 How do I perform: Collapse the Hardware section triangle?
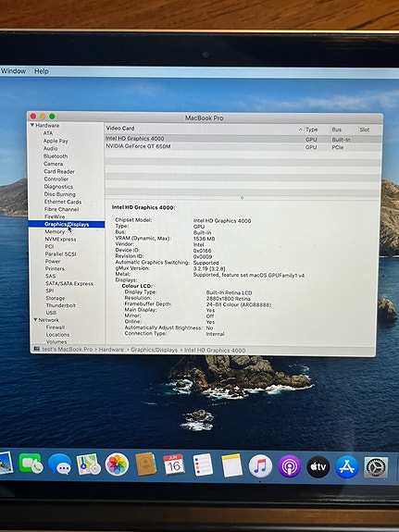click(31, 125)
